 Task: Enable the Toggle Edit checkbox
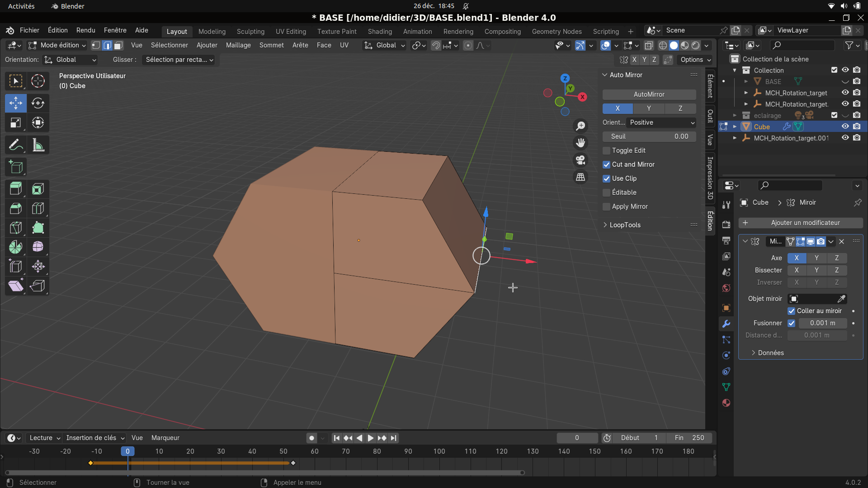(607, 150)
